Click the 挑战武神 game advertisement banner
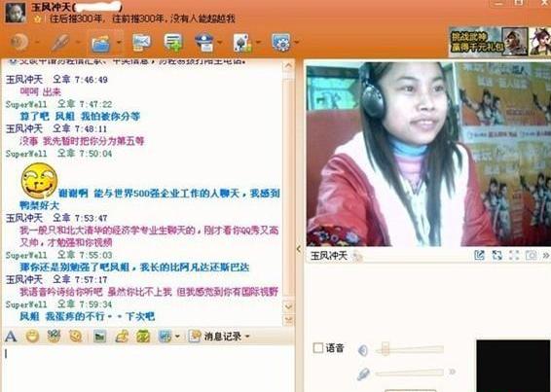Screen dimensions: 551x392 point(499,42)
